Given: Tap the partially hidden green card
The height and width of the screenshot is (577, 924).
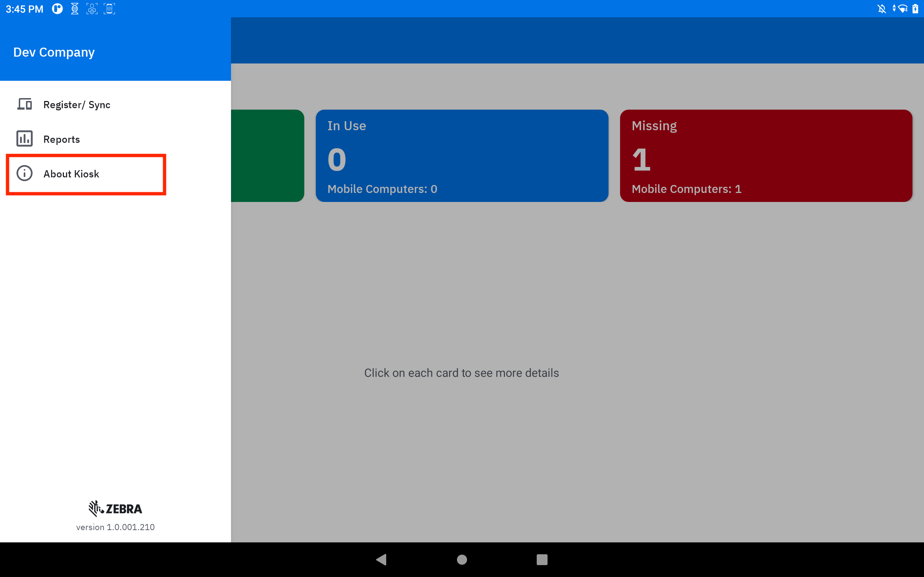Looking at the screenshot, I should tap(267, 156).
